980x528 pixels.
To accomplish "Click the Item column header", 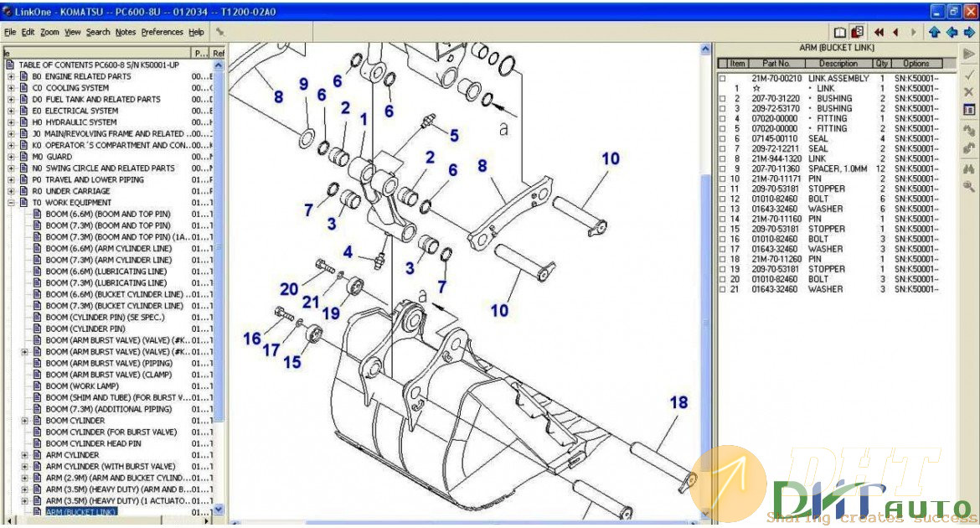I will [x=737, y=63].
